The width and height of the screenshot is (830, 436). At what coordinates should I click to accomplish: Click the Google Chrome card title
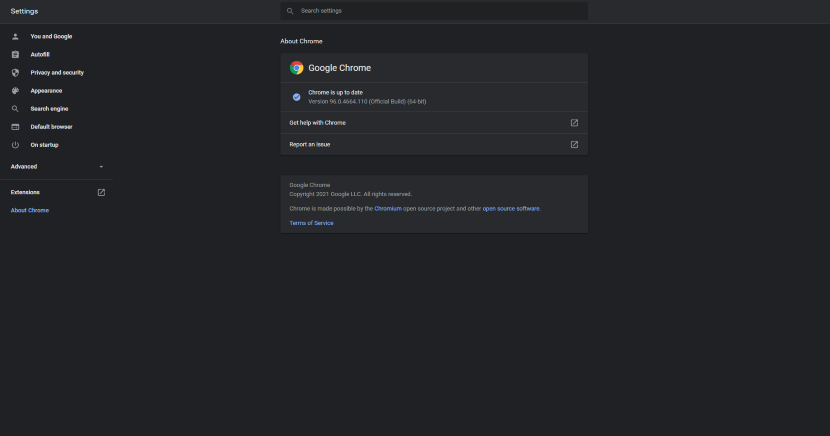(339, 68)
